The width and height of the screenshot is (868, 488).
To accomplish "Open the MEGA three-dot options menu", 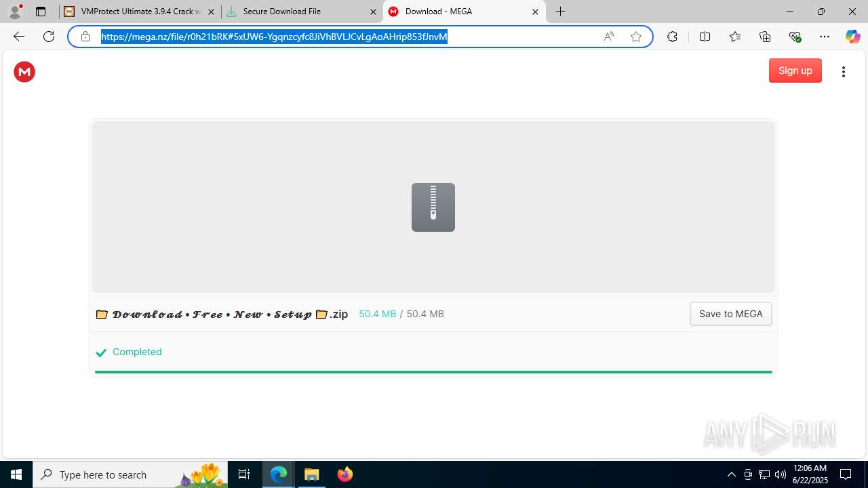I will (843, 72).
